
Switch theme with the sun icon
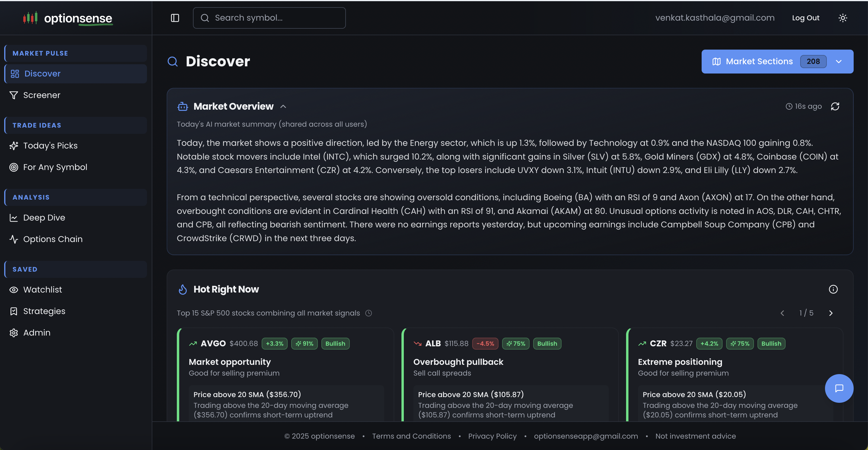tap(843, 18)
